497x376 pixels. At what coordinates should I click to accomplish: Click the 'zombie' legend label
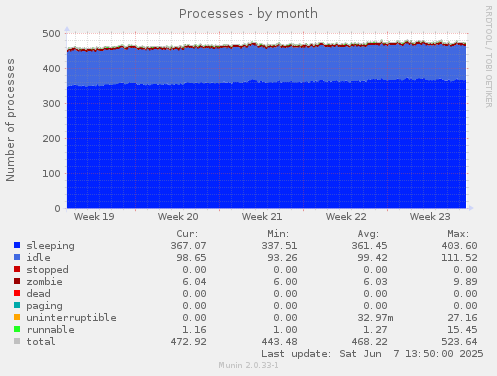(45, 282)
